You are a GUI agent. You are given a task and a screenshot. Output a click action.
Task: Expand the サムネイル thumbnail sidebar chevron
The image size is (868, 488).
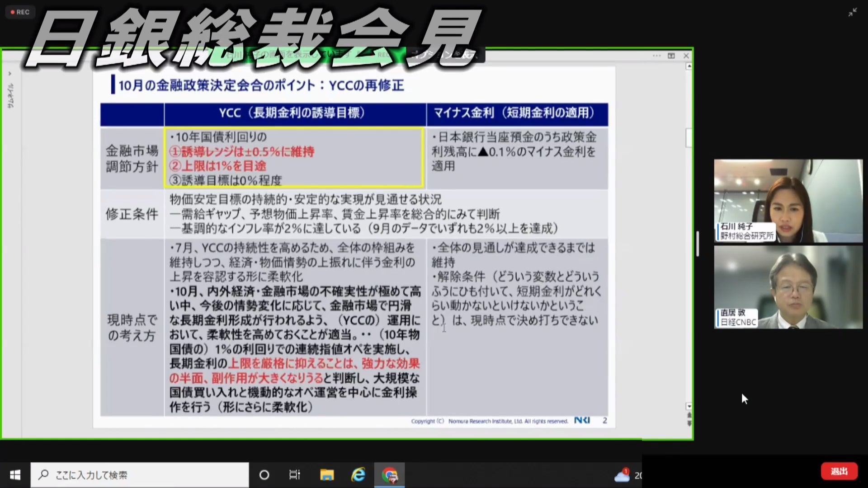coord(10,74)
